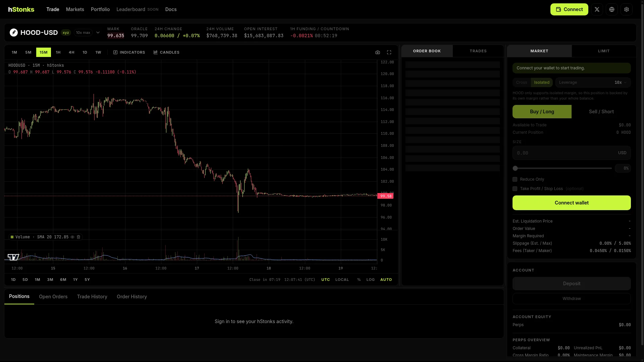The width and height of the screenshot is (644, 362).
Task: Select the 5M chart interval
Action: (x=28, y=52)
